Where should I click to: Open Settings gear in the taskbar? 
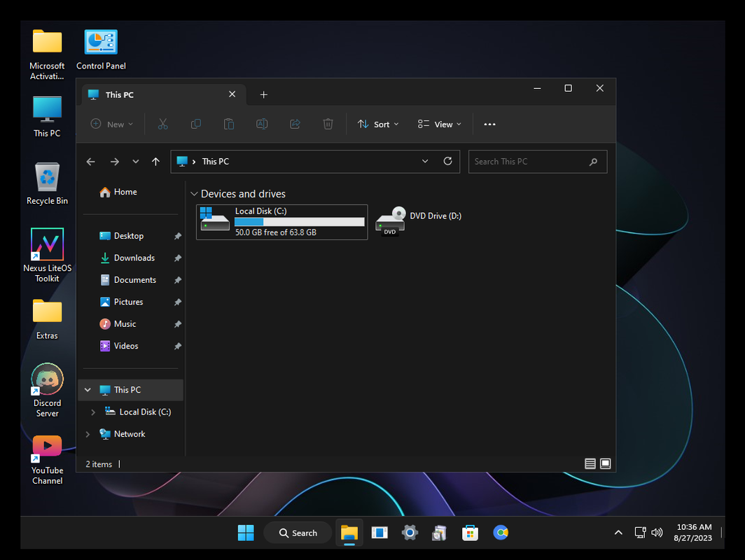tap(410, 533)
